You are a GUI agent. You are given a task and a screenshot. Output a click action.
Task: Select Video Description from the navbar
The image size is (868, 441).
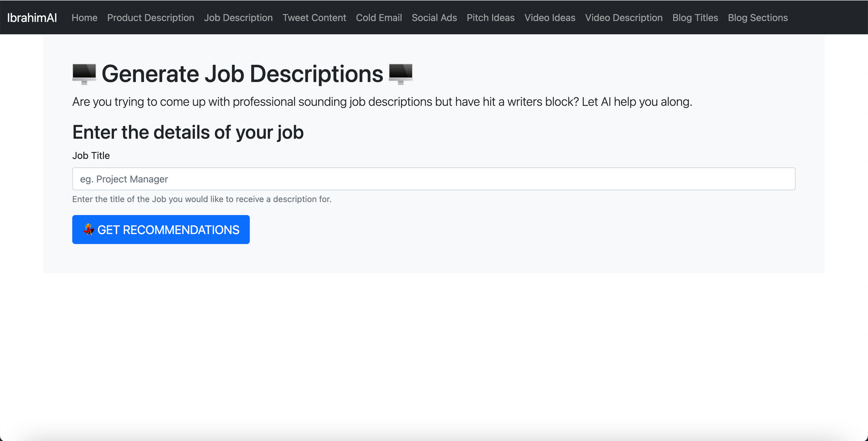[x=624, y=18]
